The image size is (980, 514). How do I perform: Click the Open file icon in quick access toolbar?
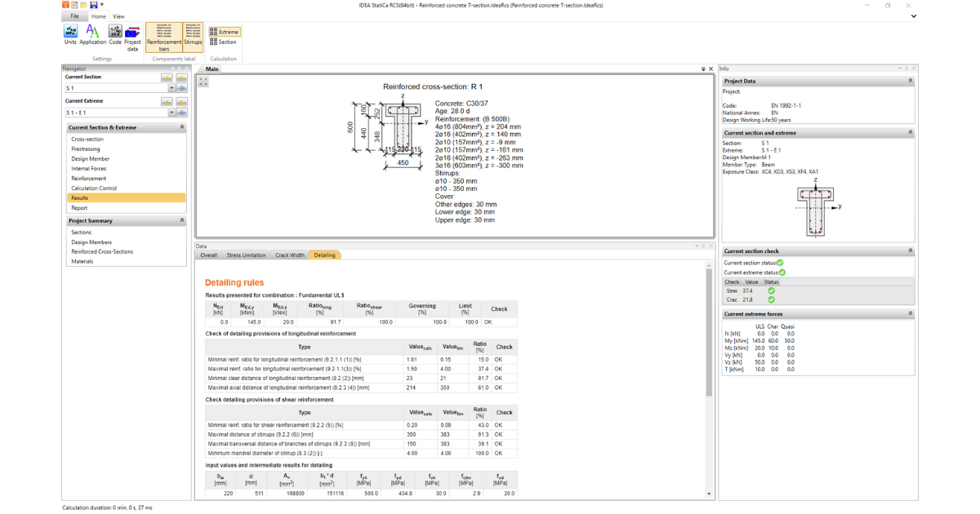(84, 5)
